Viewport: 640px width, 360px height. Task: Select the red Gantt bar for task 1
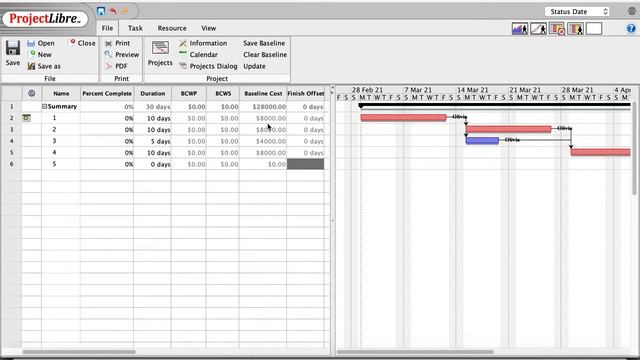(403, 118)
